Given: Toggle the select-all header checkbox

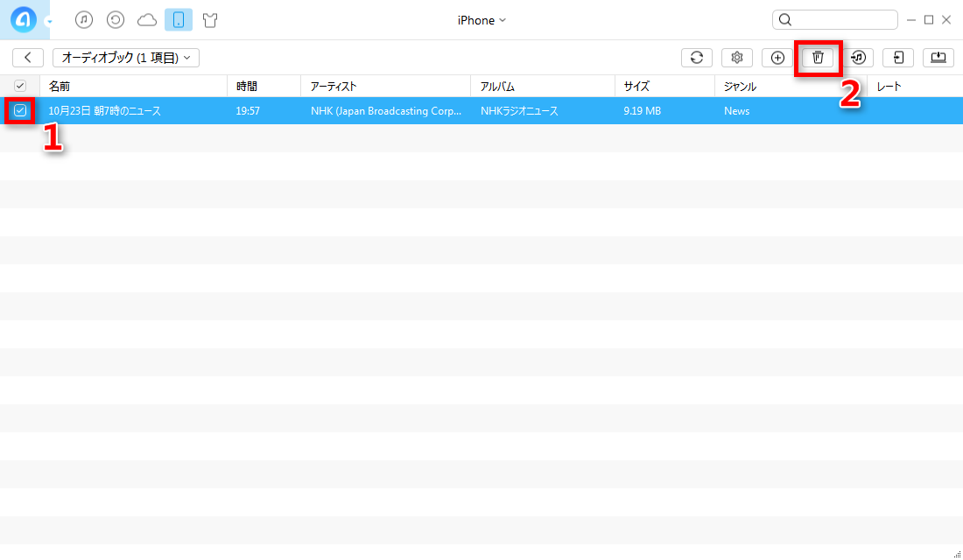Looking at the screenshot, I should 20,86.
